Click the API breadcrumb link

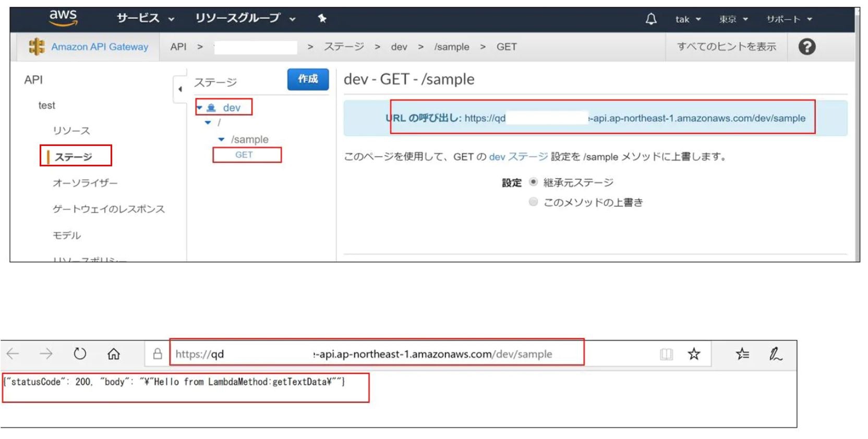pos(178,46)
